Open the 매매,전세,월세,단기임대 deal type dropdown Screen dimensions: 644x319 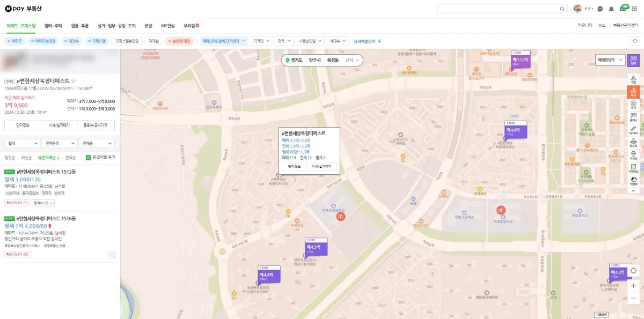[224, 41]
